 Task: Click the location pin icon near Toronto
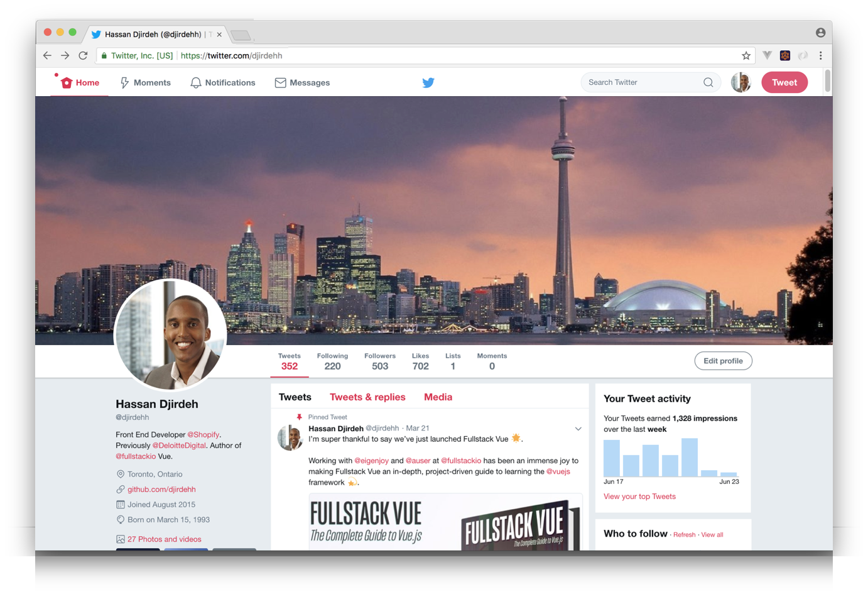click(x=120, y=474)
